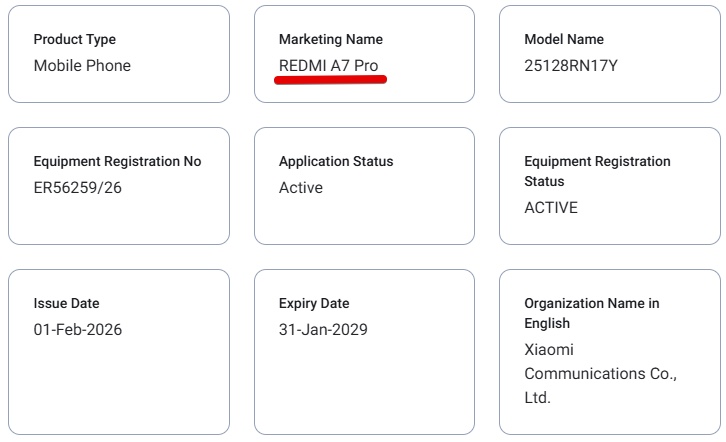Click the 'Expiry Date' label
726x442 pixels.
(313, 304)
